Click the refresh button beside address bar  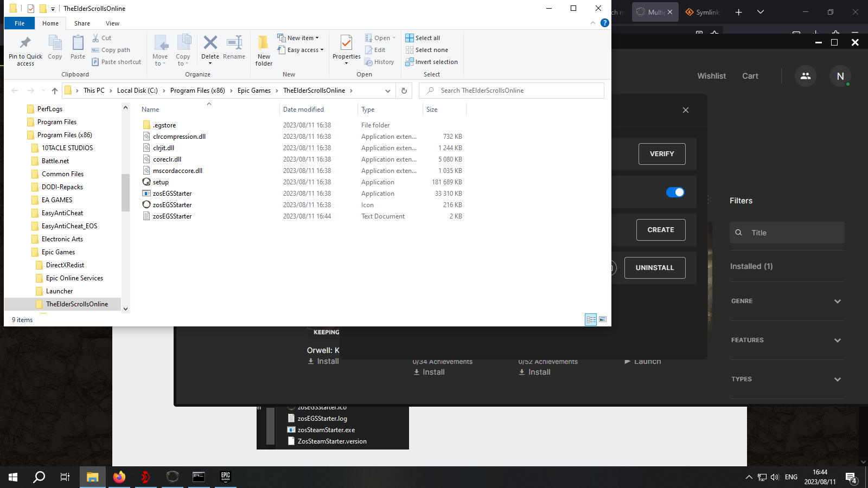click(404, 91)
